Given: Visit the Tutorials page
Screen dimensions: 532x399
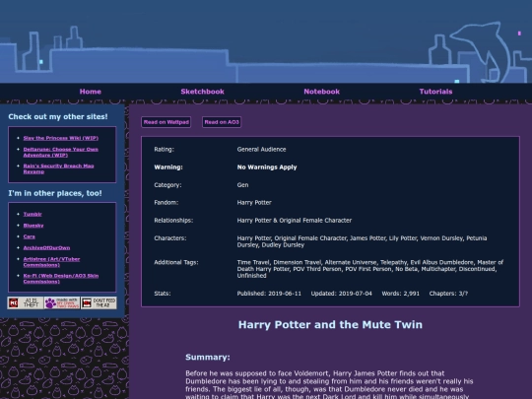Looking at the screenshot, I should [435, 92].
